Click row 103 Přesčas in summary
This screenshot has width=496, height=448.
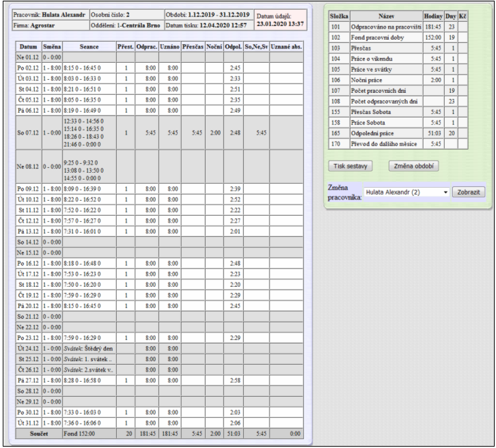point(398,48)
